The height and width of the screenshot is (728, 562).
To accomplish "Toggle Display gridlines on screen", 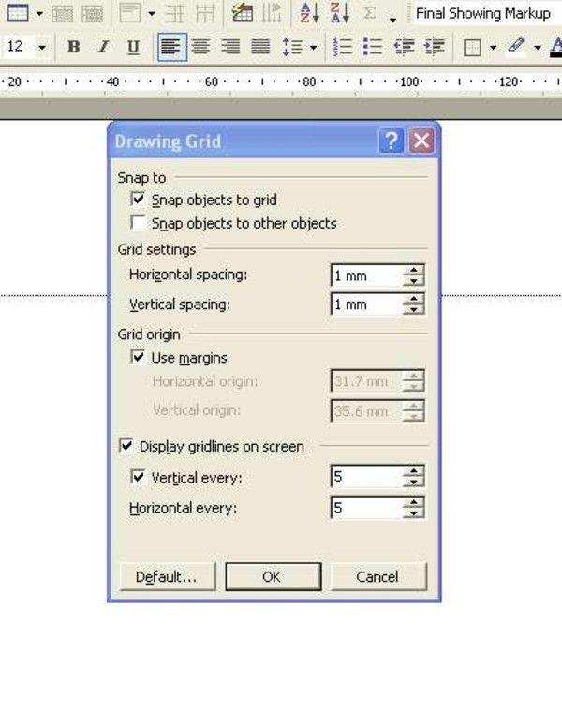I will click(x=126, y=447).
